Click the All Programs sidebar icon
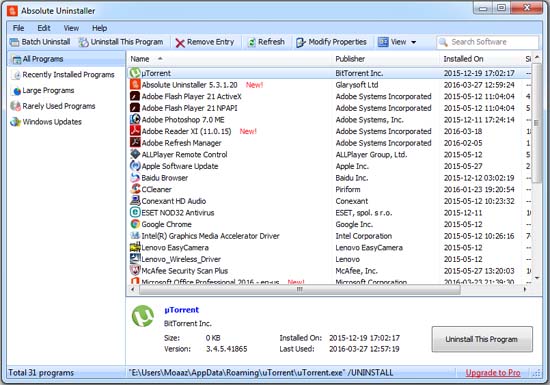This screenshot has width=550, height=385. [16, 59]
